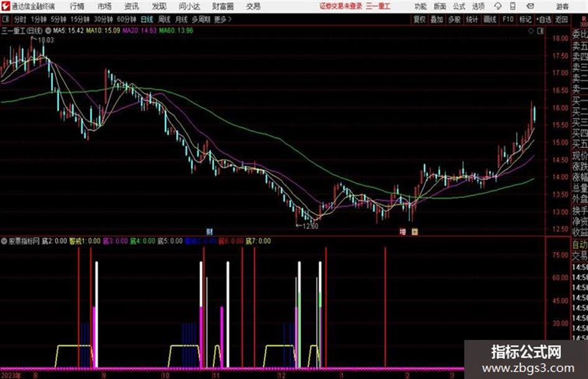Screen dimensions: 588x379
Task: Open the mail envelope icon
Action: point(530,6)
